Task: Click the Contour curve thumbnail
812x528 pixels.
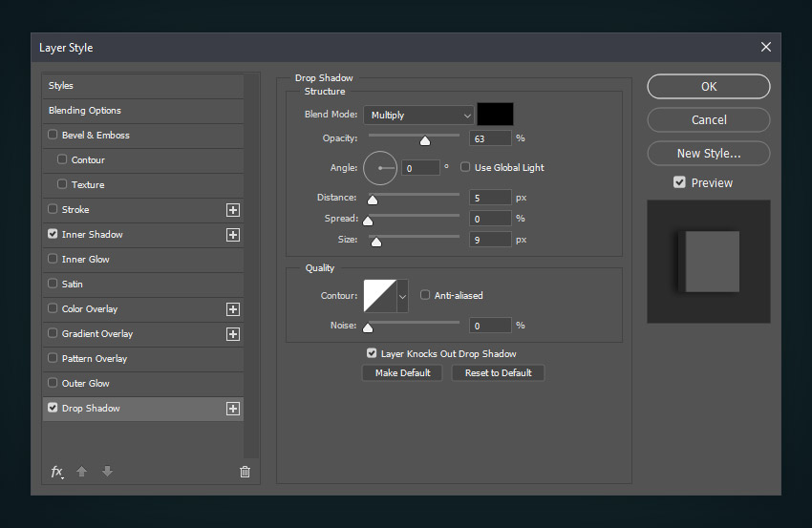Action: tap(380, 296)
